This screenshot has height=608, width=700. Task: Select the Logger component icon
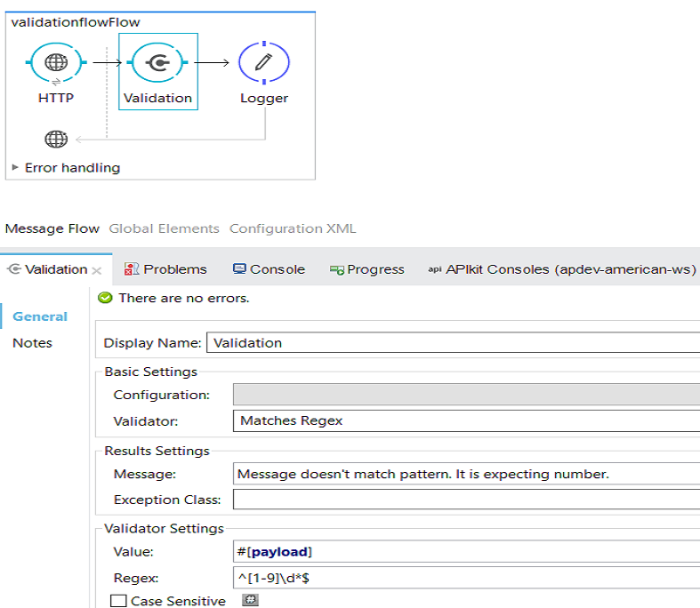point(263,62)
